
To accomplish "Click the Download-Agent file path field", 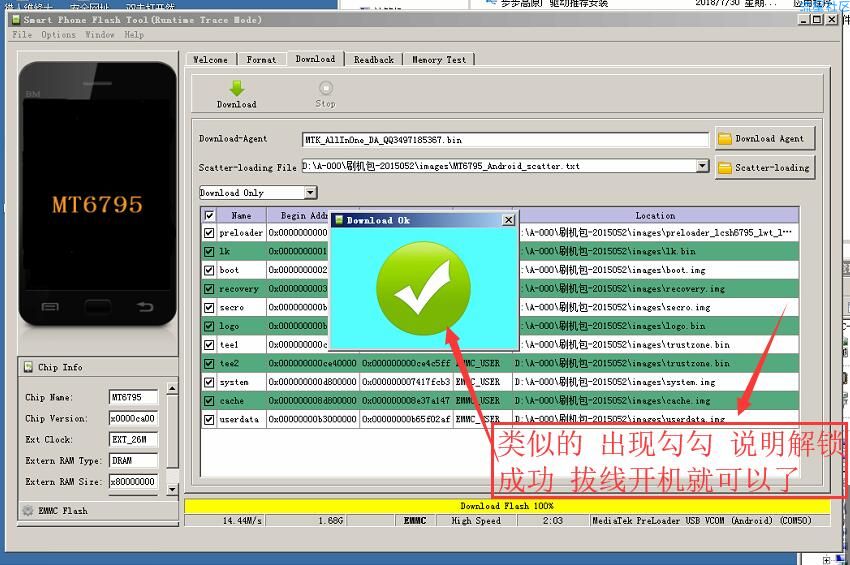I will (x=505, y=140).
